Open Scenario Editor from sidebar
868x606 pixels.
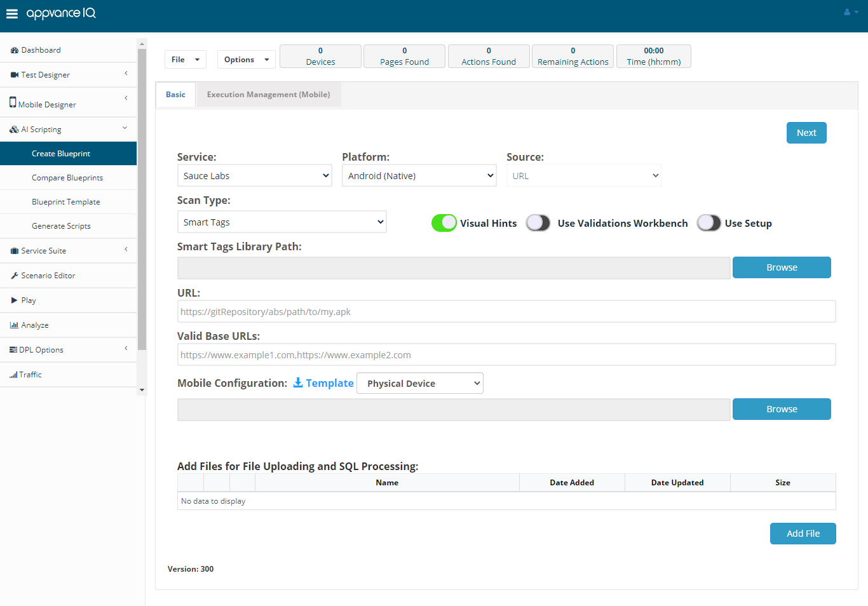(x=69, y=276)
